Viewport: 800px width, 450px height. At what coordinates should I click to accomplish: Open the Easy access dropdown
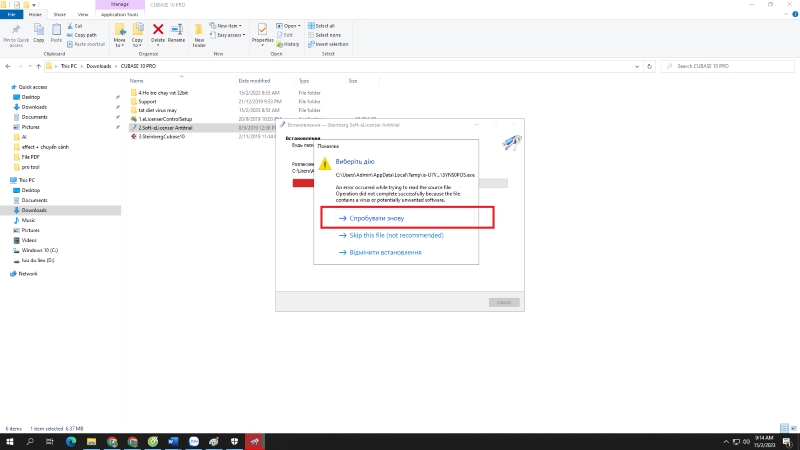coord(228,35)
